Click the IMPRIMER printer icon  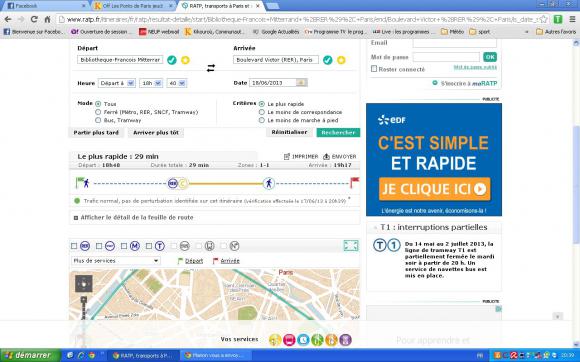click(x=287, y=156)
